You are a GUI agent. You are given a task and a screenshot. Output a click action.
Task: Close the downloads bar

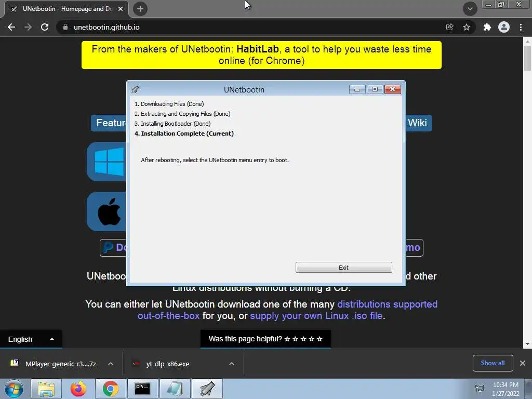pos(523,363)
